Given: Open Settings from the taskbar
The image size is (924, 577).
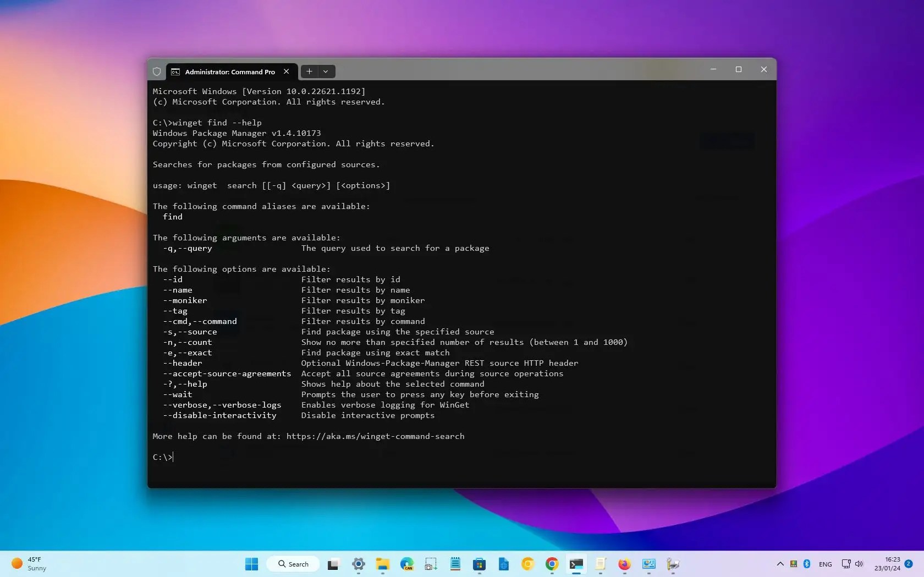Looking at the screenshot, I should click(358, 564).
